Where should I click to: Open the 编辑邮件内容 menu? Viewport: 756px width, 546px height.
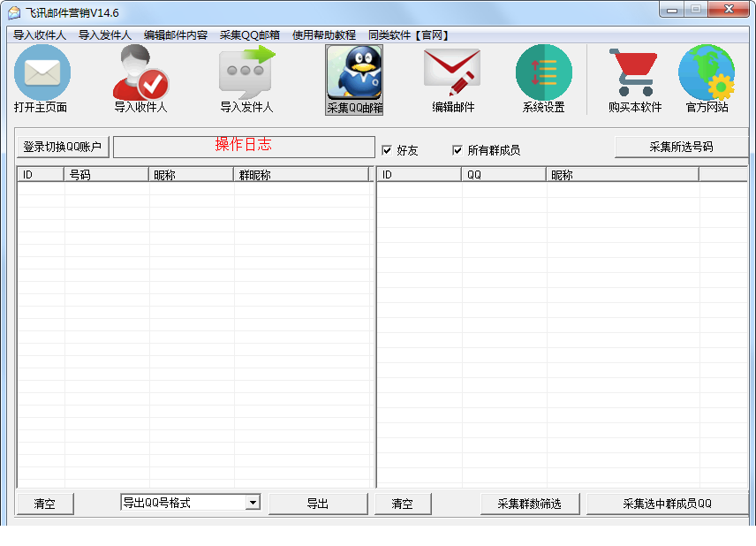(x=176, y=35)
